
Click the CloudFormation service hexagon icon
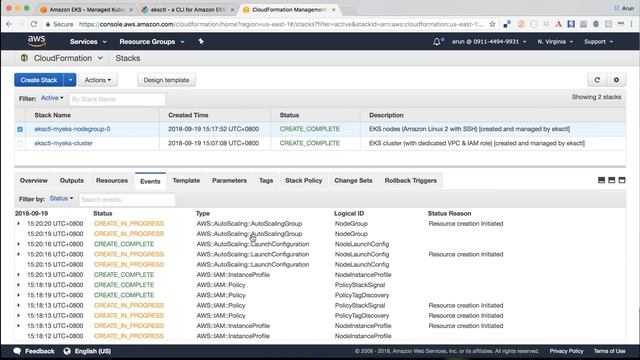click(x=24, y=58)
